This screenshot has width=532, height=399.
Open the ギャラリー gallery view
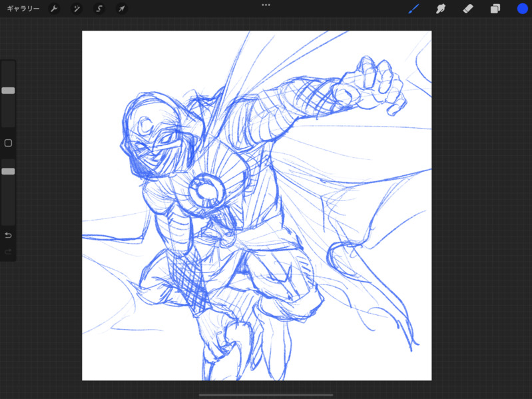click(23, 9)
